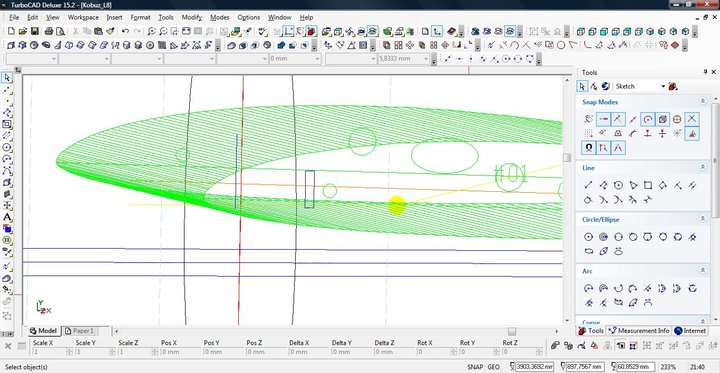Click the horizontal scrollbar thumb below canvas
Screen dimensions: 720x373
point(512,331)
